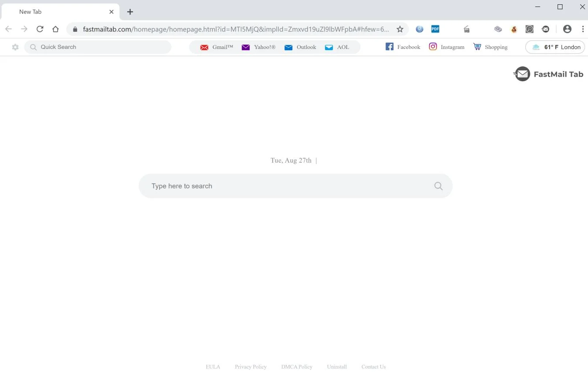Bookmark this page with the star icon
Viewport: 588px width, 377px height.
pos(400,29)
